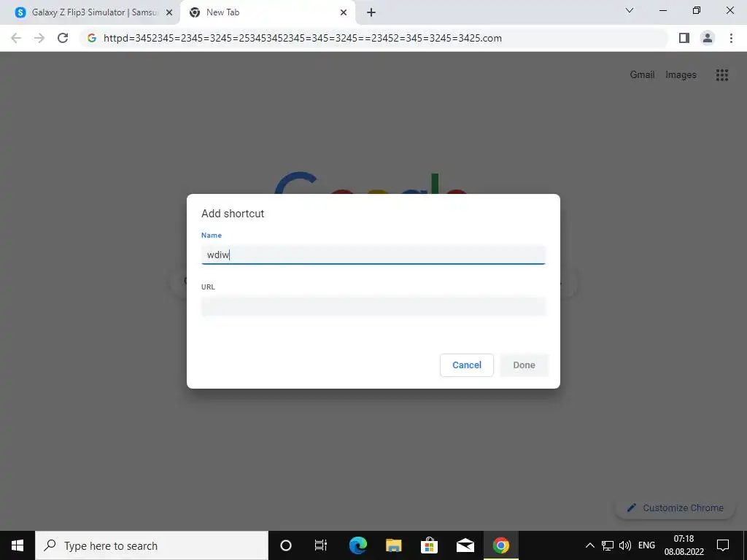Click the Google icon in address bar
The image size is (747, 560).
[92, 38]
